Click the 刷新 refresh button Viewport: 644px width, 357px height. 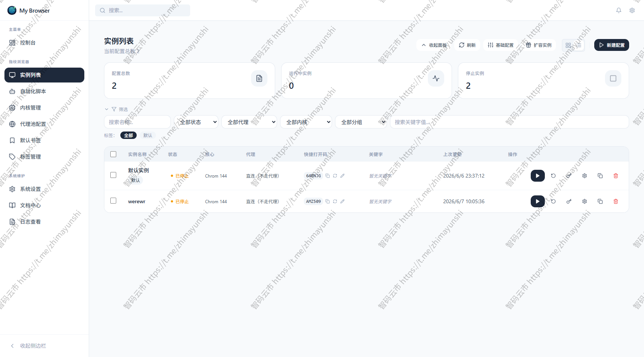(467, 45)
